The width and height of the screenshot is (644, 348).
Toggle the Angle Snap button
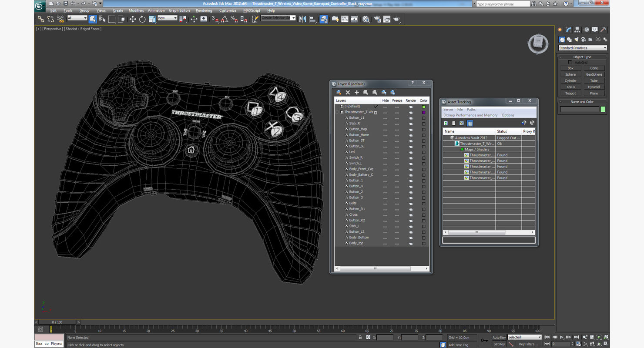coord(225,19)
